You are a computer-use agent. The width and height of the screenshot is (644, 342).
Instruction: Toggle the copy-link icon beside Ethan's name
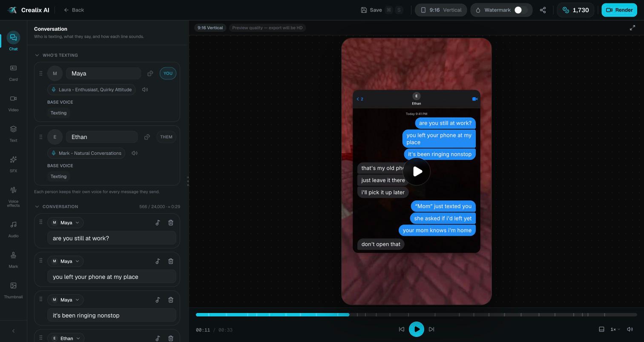tap(147, 137)
